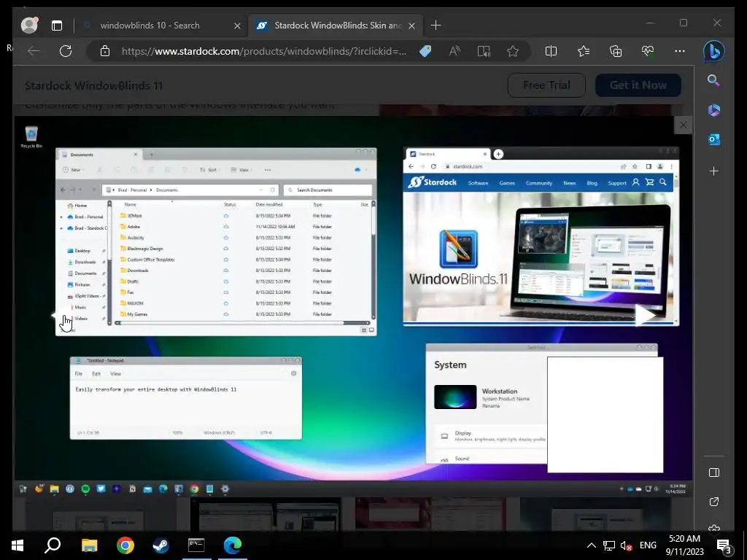The image size is (747, 560).
Task: Open Browser essentials heart icon
Action: [648, 52]
